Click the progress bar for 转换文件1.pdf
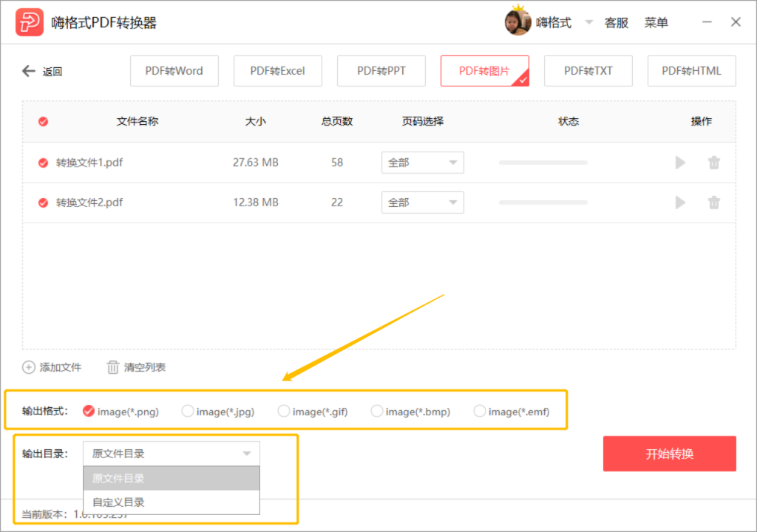Viewport: 757px width, 532px height. point(543,163)
